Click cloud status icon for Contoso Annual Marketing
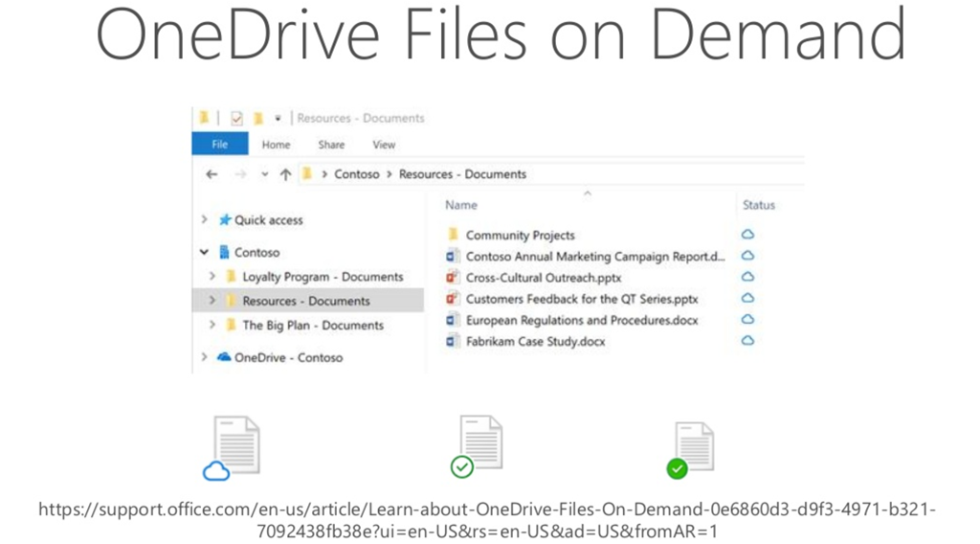 coord(747,256)
